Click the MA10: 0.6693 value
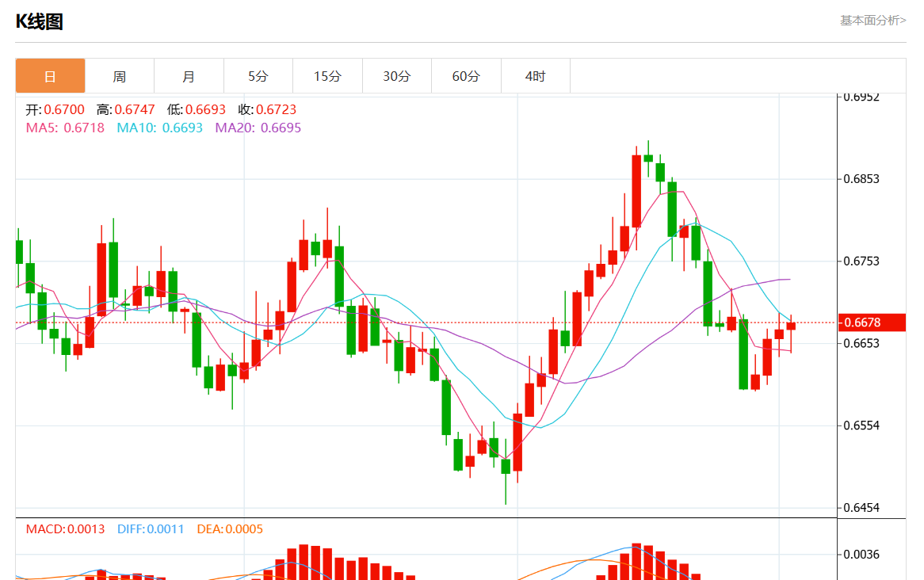 click(160, 128)
